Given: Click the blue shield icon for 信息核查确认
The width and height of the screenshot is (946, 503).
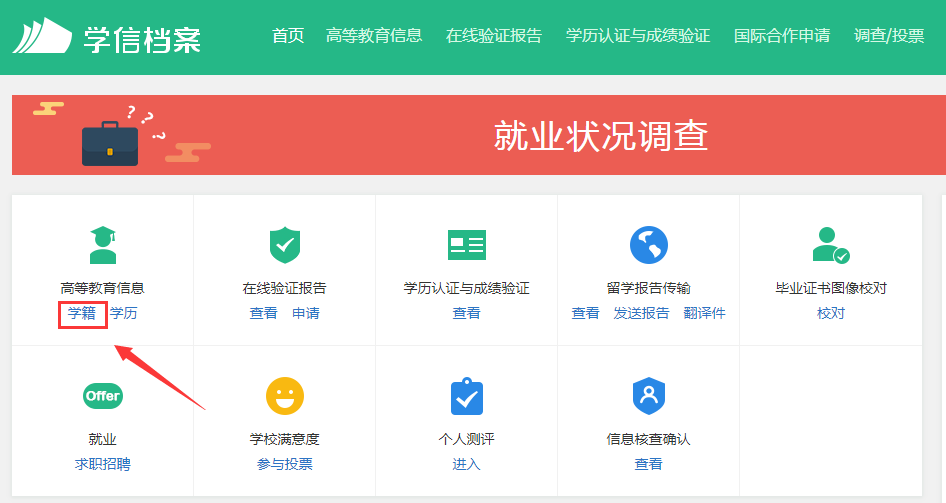Looking at the screenshot, I should pos(648,396).
